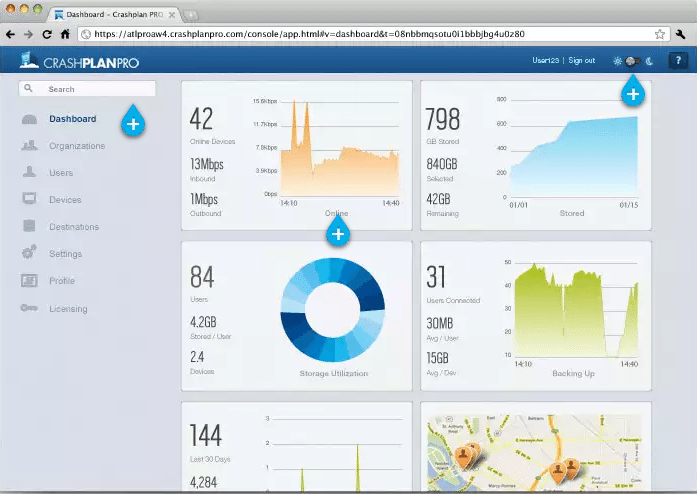The image size is (697, 494).
Task: Click the Sign out link
Action: 581,60
